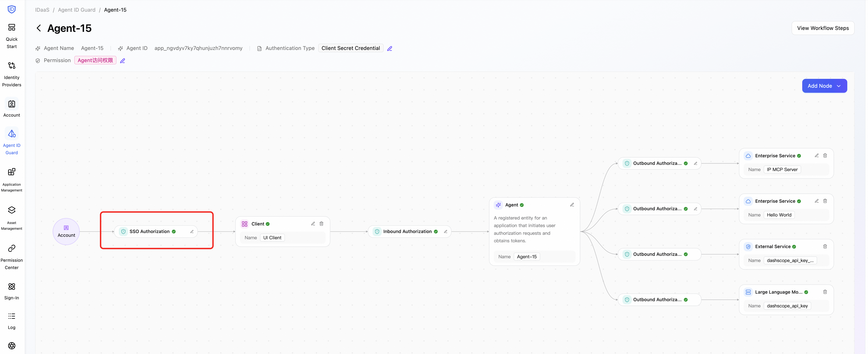The image size is (868, 354).
Task: Click the bottom sidebar aperture icon
Action: (x=12, y=346)
